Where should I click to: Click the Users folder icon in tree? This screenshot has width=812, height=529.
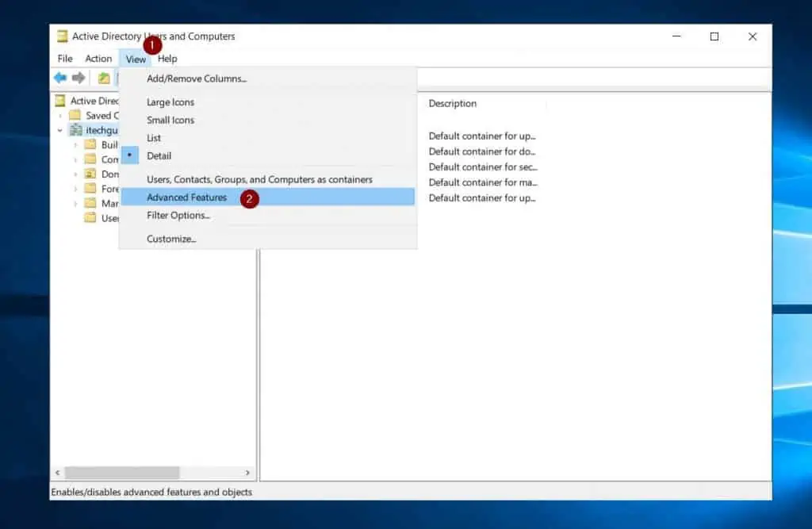pos(90,217)
